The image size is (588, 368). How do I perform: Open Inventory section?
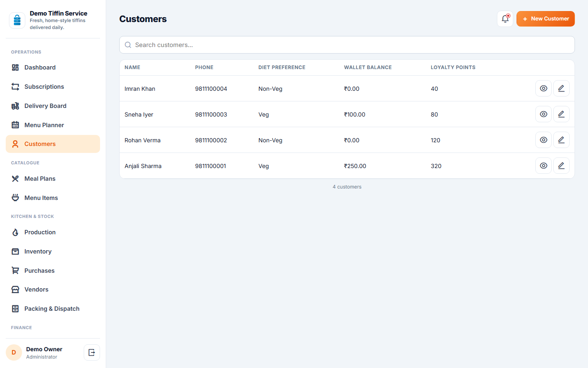point(53,251)
